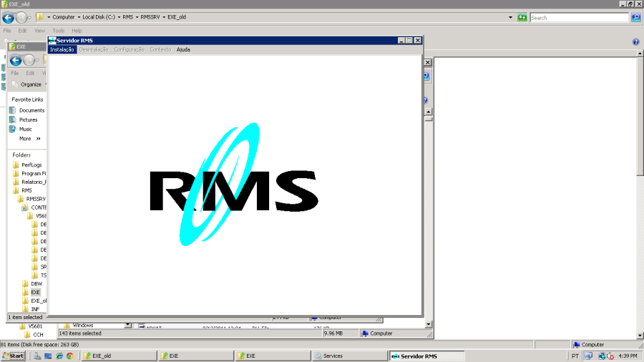Open the Ajuda menu in Servidor RMS

[x=183, y=49]
